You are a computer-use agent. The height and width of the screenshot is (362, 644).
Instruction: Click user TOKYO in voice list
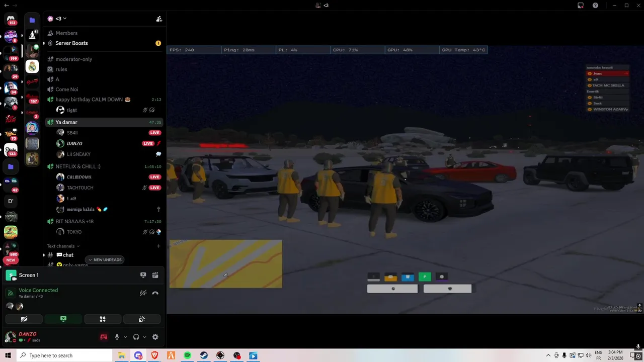[108, 232]
